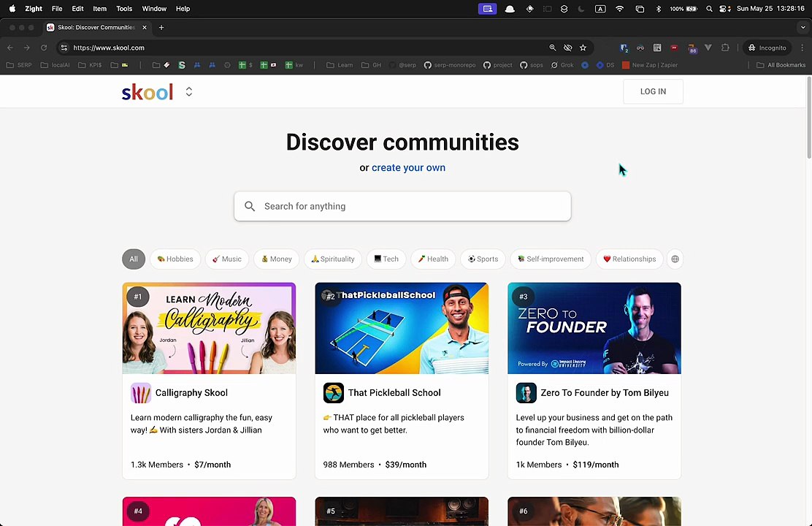The width and height of the screenshot is (812, 526).
Task: Click the Tom Bilyeu avatar icon
Action: (526, 393)
